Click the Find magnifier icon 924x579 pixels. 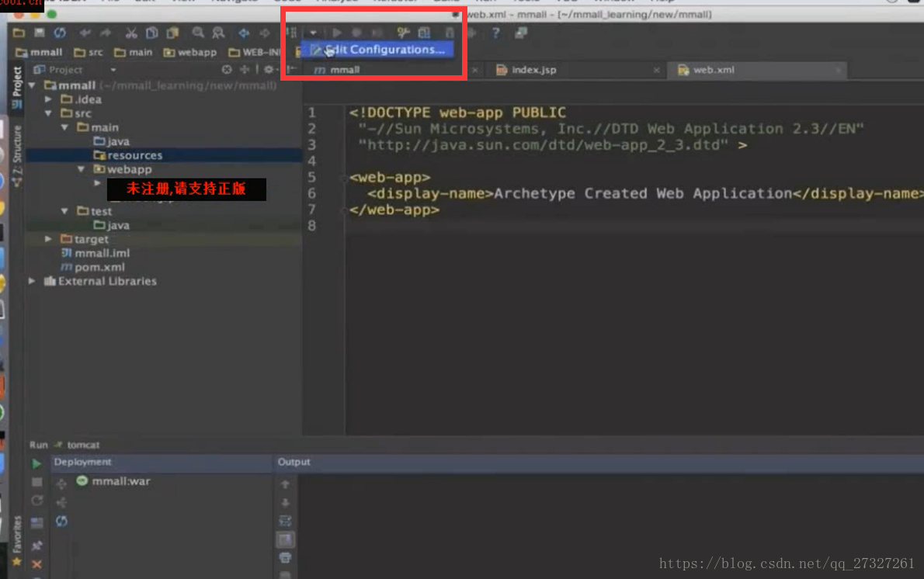pos(198,33)
